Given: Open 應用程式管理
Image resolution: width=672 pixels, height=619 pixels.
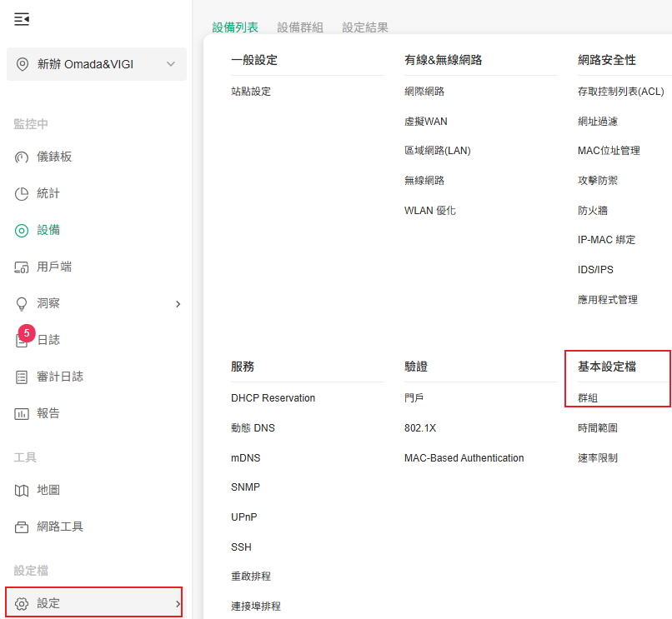Looking at the screenshot, I should click(x=607, y=299).
